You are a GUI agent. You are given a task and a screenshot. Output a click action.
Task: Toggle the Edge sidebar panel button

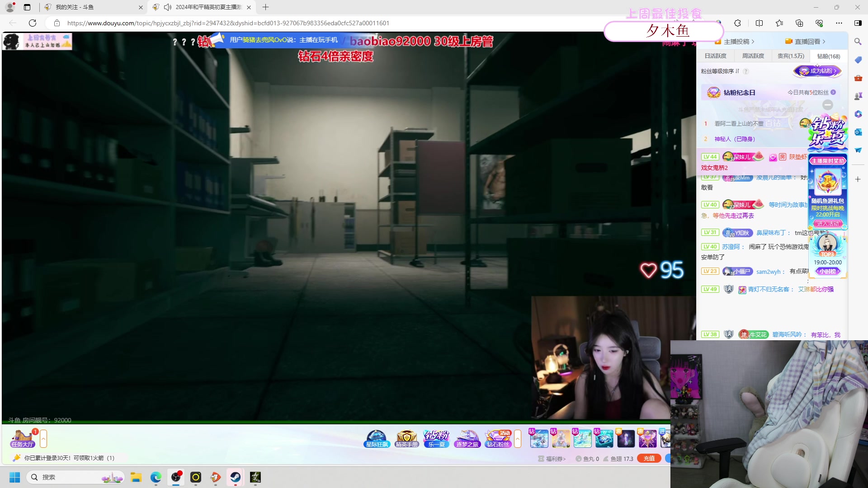coord(858,23)
